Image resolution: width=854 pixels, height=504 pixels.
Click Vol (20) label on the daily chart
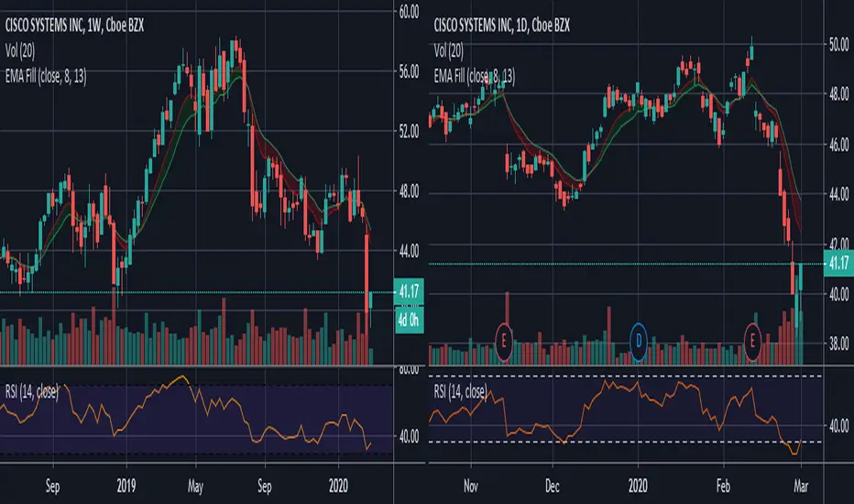448,51
